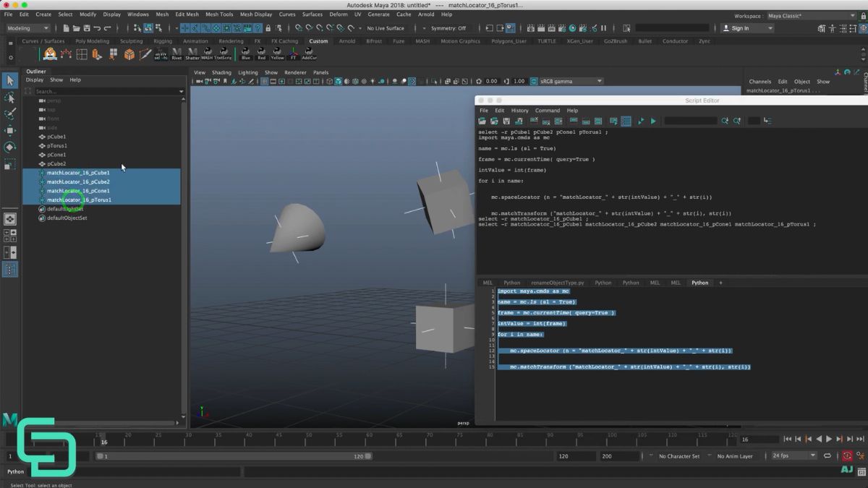This screenshot has width=868, height=488.
Task: Clear history in Script Editor toolbar
Action: (x=534, y=121)
